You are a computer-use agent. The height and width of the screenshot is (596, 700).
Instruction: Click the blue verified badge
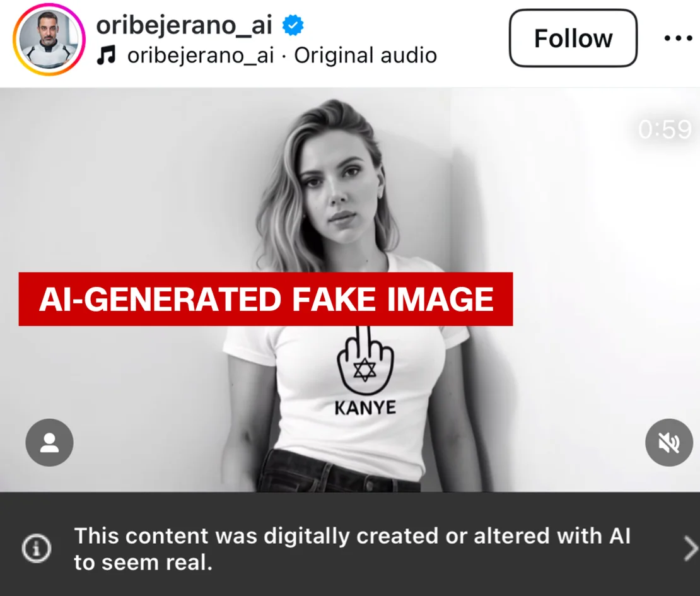click(293, 25)
